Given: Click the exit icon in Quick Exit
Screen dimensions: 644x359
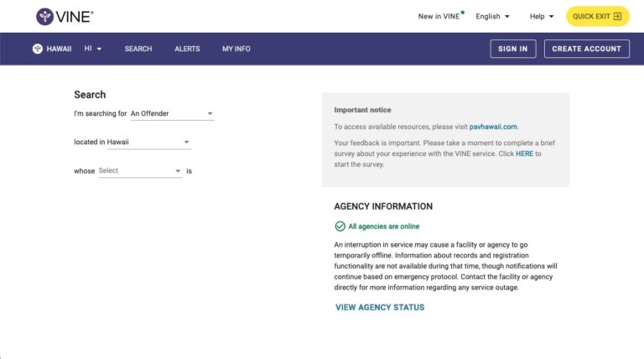Looking at the screenshot, I should 617,16.
